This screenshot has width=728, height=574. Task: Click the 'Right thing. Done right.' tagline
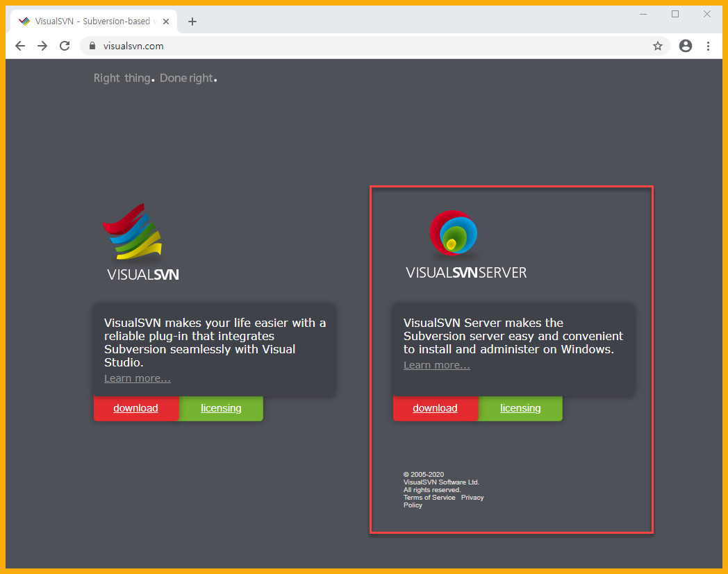tap(156, 78)
